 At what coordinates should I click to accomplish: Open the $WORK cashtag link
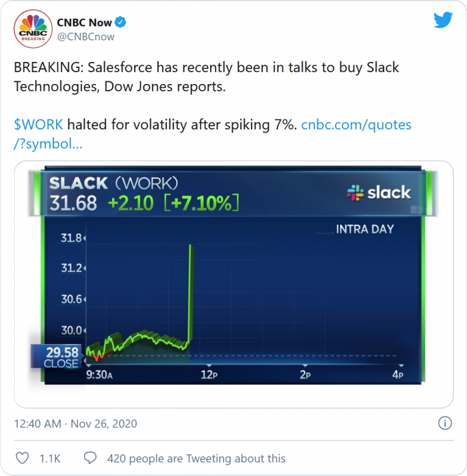[x=39, y=125]
